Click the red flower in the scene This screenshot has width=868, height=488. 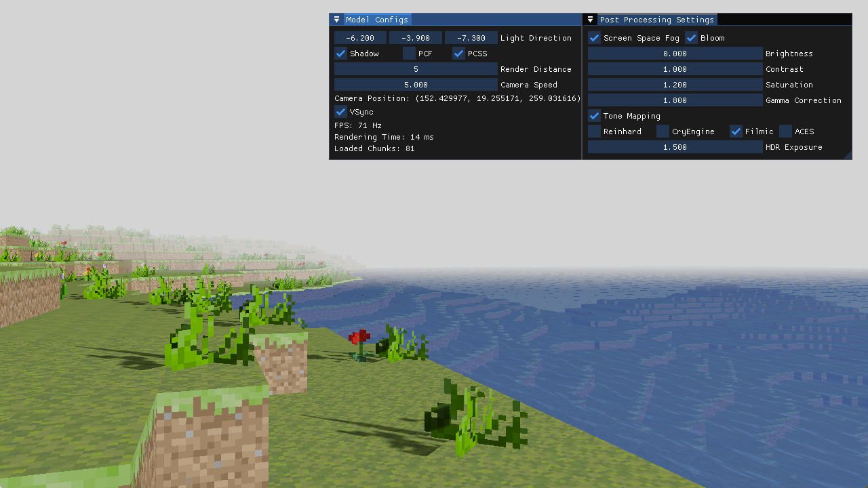tap(359, 344)
